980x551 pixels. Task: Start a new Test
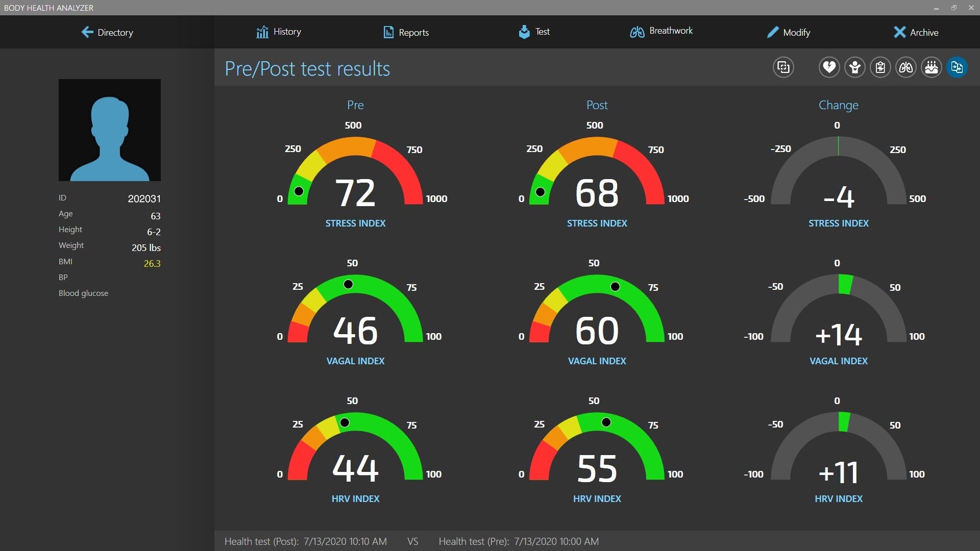[534, 32]
